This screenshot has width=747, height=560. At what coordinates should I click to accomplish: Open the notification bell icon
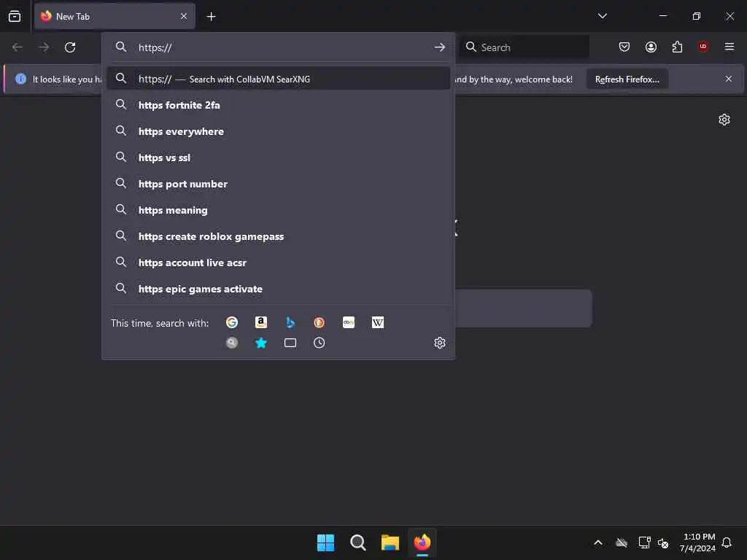(x=727, y=542)
